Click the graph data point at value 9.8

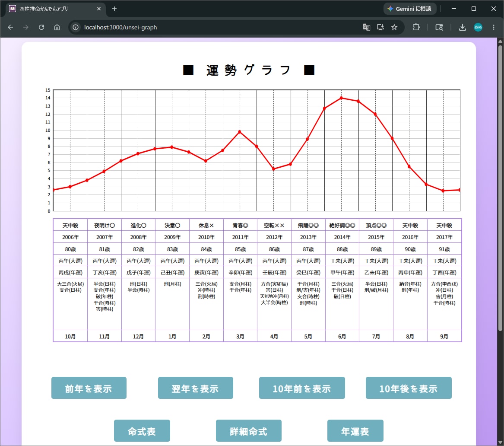[239, 132]
